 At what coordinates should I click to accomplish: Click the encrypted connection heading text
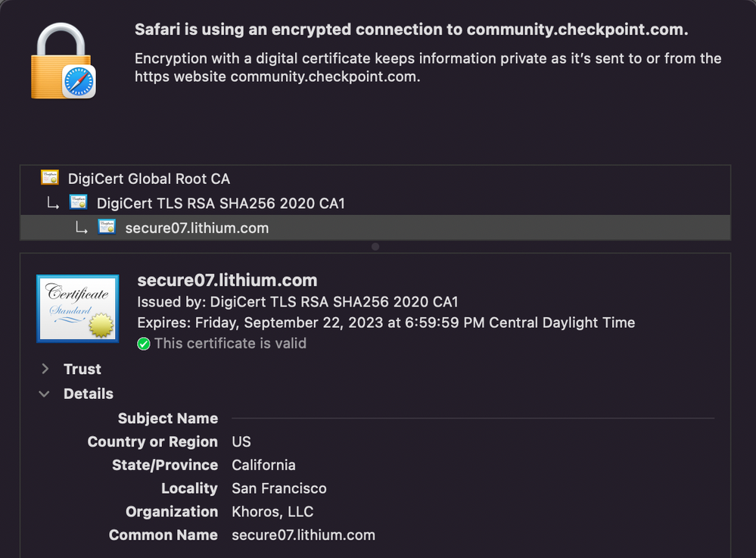pyautogui.click(x=411, y=30)
